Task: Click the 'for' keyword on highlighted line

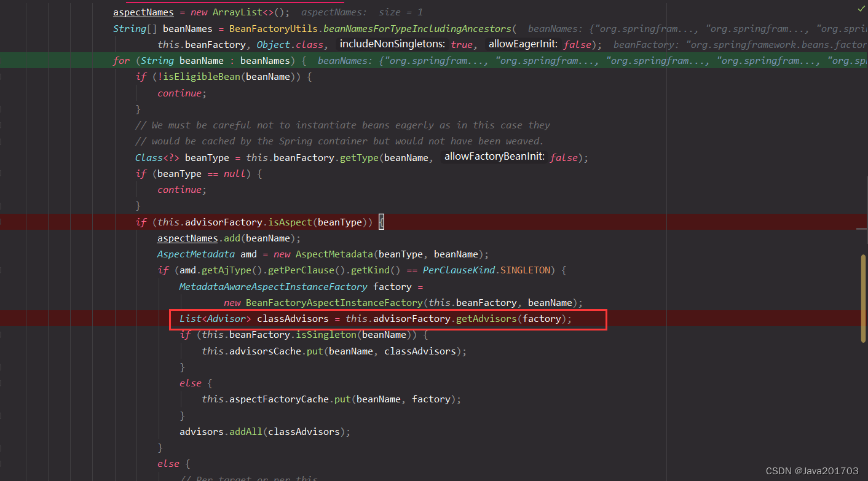Action: pyautogui.click(x=121, y=61)
